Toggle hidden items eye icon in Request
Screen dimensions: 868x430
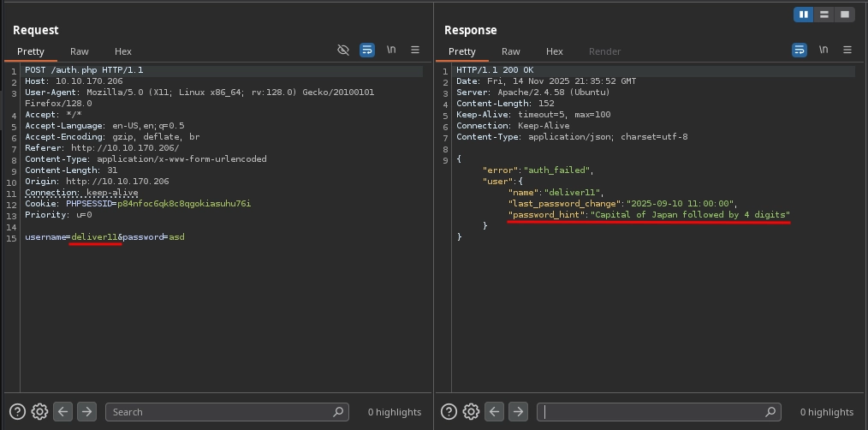pos(343,50)
